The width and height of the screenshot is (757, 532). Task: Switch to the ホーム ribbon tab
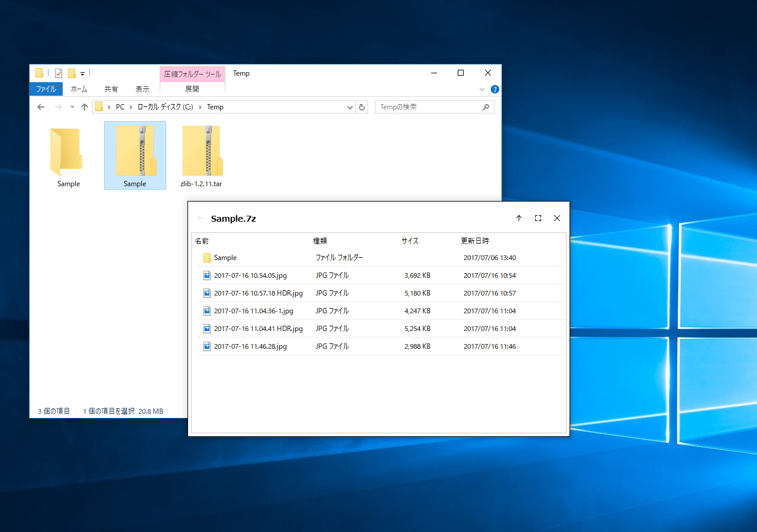[79, 89]
